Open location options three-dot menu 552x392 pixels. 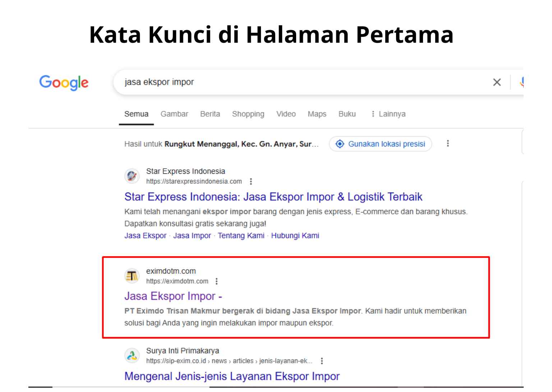pyautogui.click(x=448, y=144)
